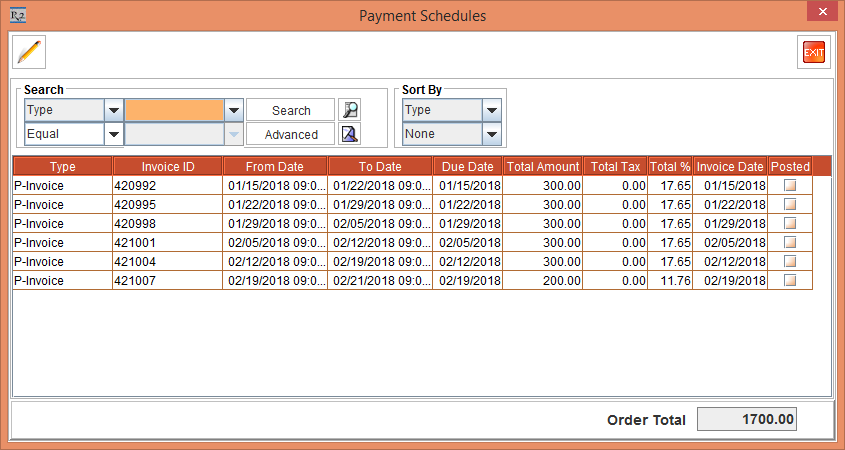Click the pencil edit icon

(x=30, y=52)
